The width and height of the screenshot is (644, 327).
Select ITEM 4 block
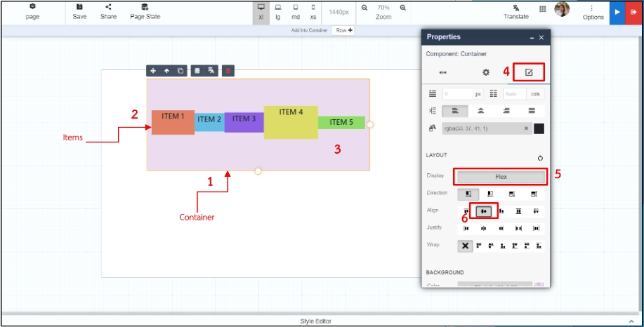[x=291, y=122]
